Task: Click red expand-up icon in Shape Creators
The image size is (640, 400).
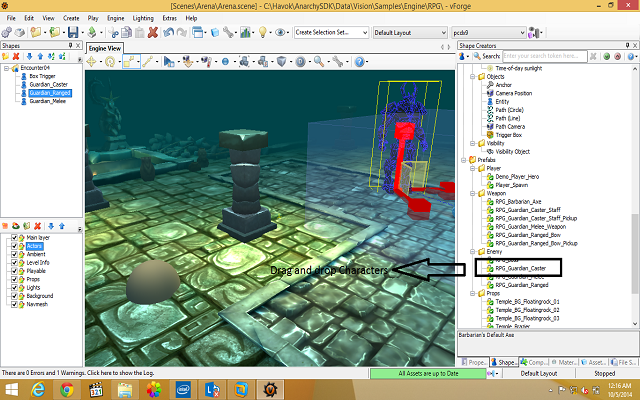Action: point(618,56)
